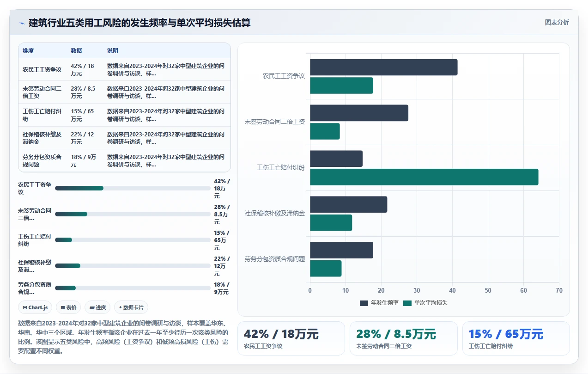Image resolution: width=588 pixels, height=374 pixels.
Task: Click table cell 劳务分包资质合规问题
Action: (42, 160)
